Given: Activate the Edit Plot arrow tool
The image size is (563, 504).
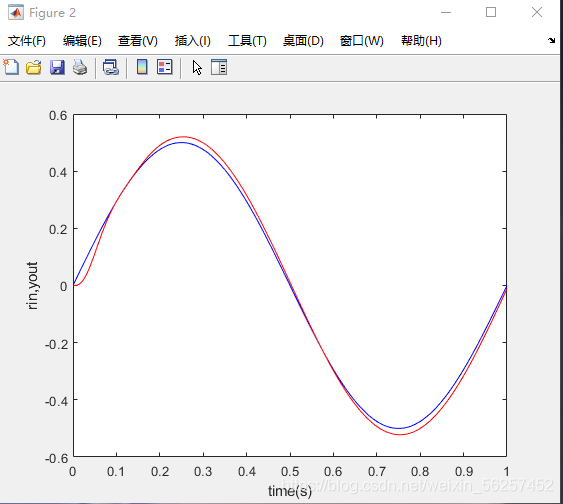Looking at the screenshot, I should click(197, 67).
